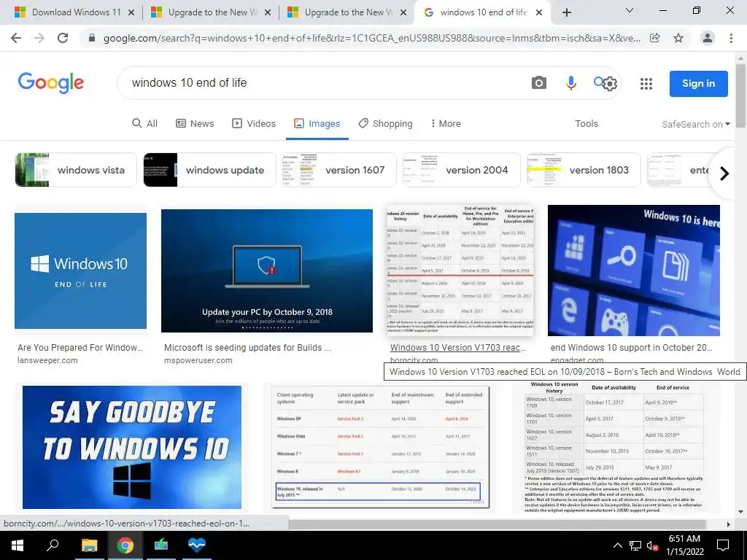The width and height of the screenshot is (747, 560).
Task: Open the Are You Prepared For Window link
Action: point(80,348)
